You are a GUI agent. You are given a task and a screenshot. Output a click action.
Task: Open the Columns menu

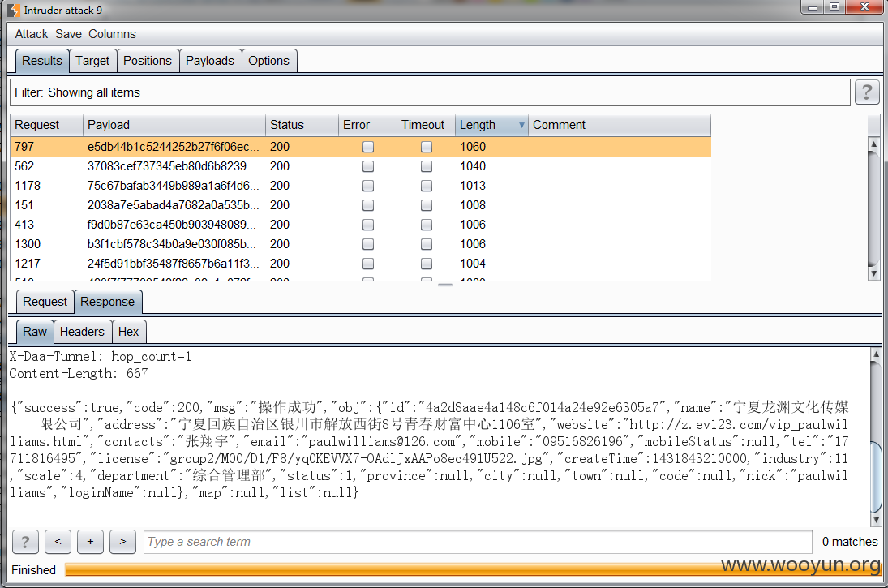click(112, 34)
